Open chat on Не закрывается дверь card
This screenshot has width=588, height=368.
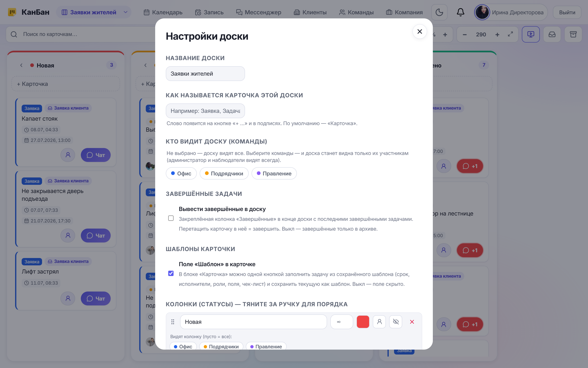click(x=96, y=236)
